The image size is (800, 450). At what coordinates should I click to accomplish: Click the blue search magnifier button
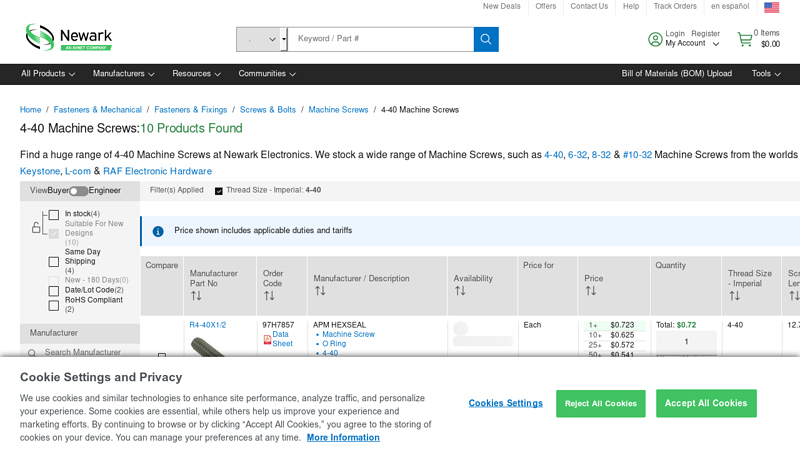pyautogui.click(x=486, y=39)
